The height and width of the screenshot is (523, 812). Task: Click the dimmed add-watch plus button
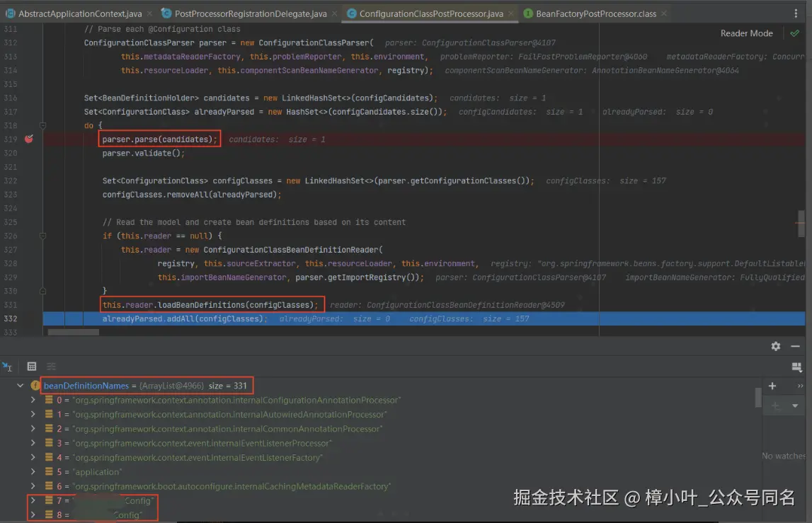point(775,406)
